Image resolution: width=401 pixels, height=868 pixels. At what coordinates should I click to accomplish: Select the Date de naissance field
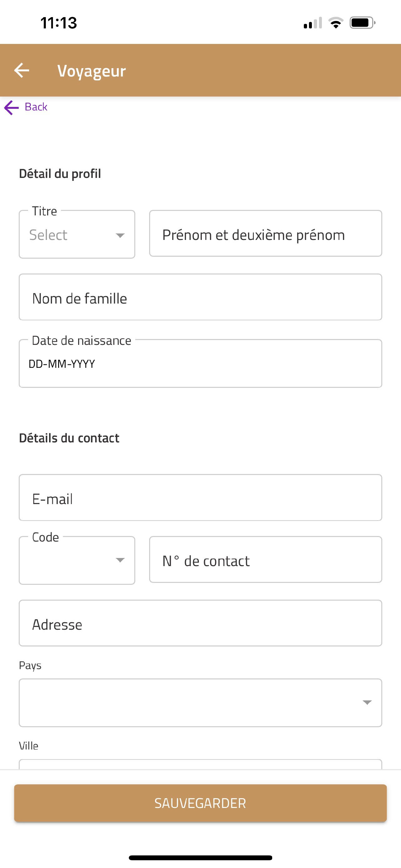(200, 363)
